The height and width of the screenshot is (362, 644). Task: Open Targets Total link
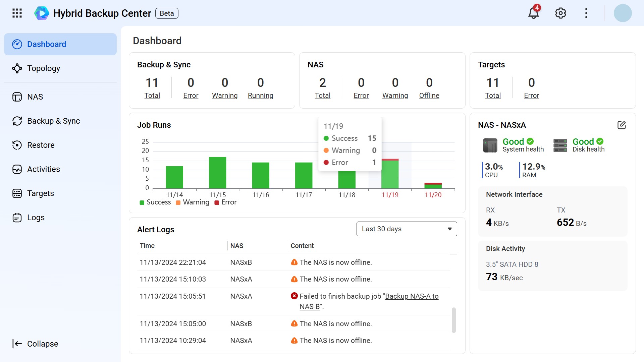493,96
